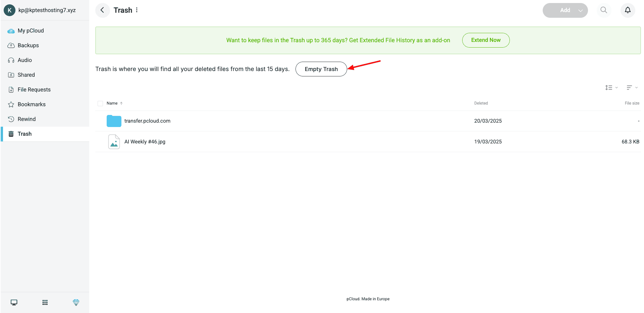Click the File size column header
644x313 pixels.
pos(632,103)
